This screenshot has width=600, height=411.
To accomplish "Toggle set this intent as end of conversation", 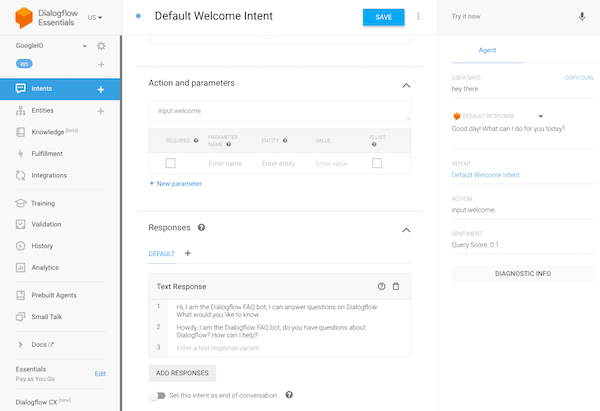I will point(157,395).
